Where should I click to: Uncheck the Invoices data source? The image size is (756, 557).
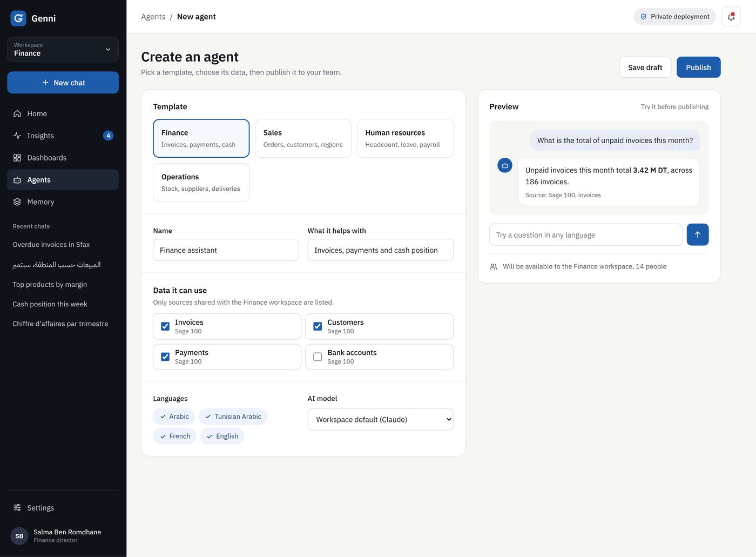click(x=165, y=326)
